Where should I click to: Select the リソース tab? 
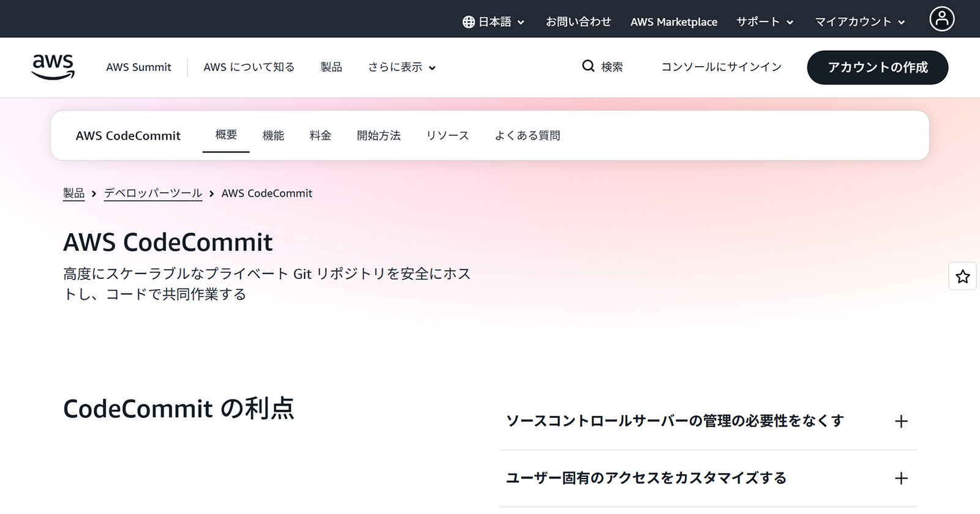(x=448, y=135)
